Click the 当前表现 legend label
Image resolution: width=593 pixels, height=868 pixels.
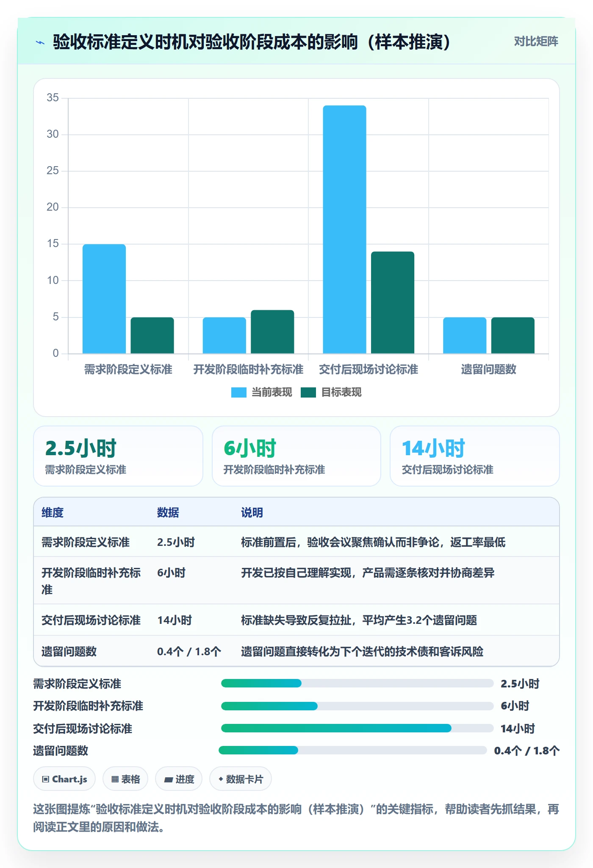[x=272, y=392]
